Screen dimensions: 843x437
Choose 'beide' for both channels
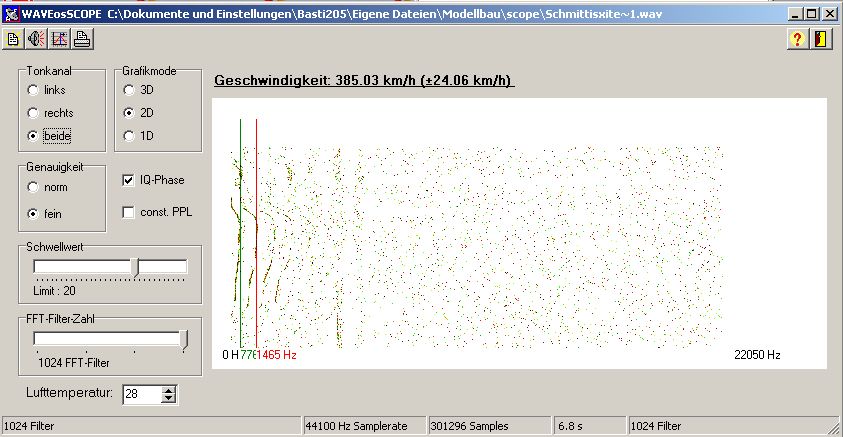33,135
